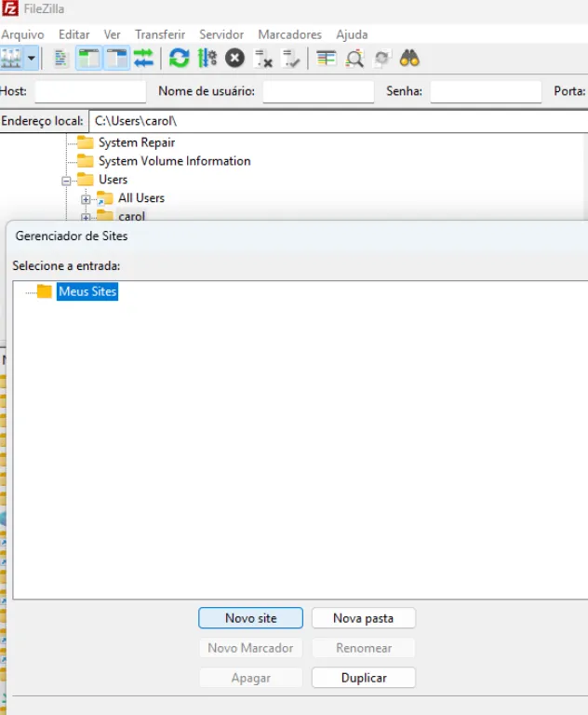Collapse the Users folder tree node

(67, 181)
